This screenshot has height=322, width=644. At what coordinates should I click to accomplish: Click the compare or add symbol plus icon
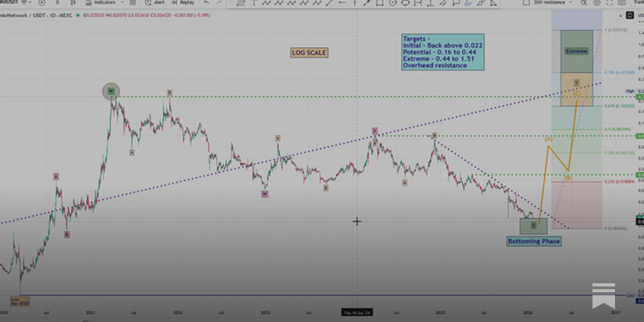pos(41,2)
